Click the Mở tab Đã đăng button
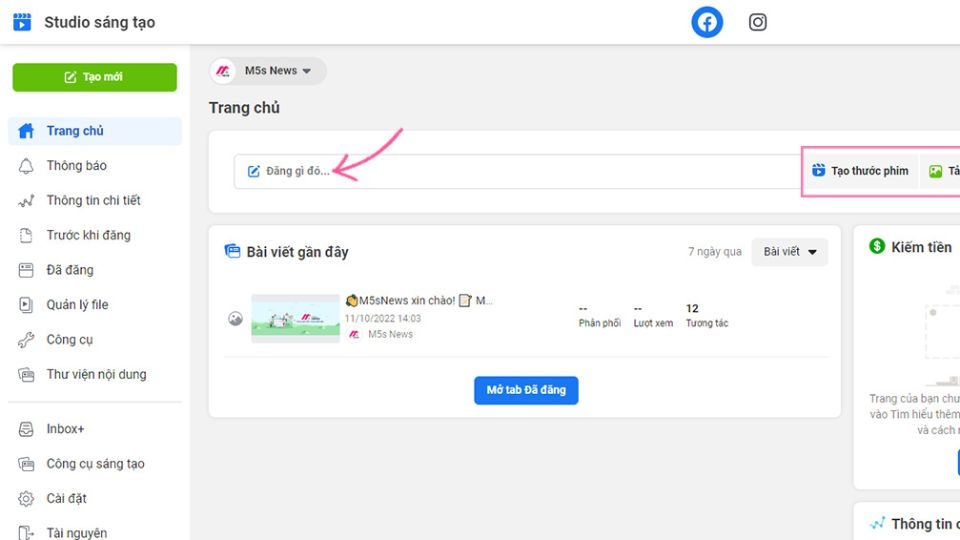The image size is (960, 540). point(526,390)
